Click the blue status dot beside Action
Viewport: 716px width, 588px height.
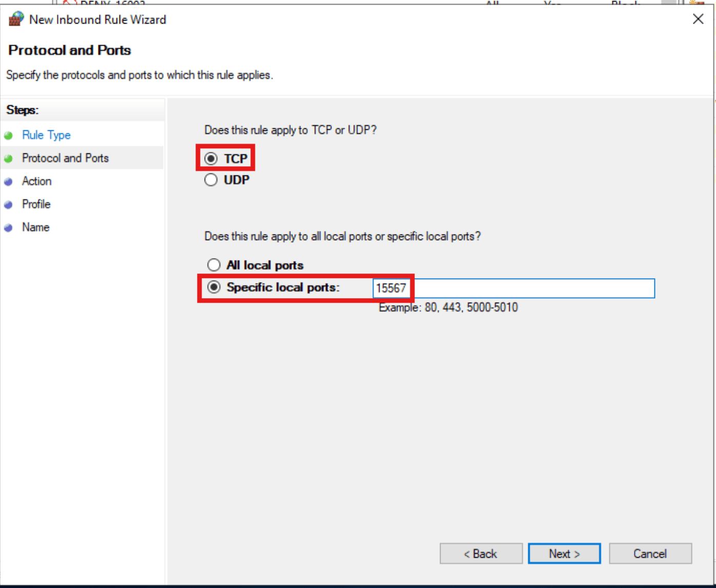(9, 181)
